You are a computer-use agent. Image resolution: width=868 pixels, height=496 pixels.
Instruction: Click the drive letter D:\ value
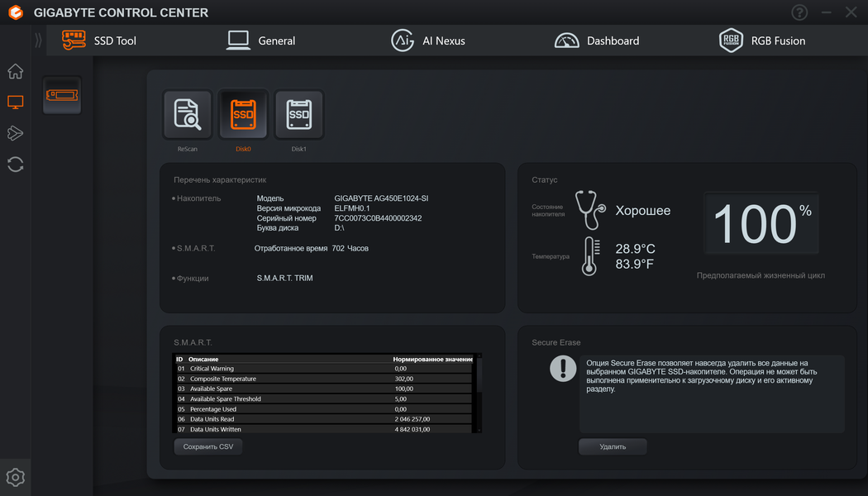point(339,228)
